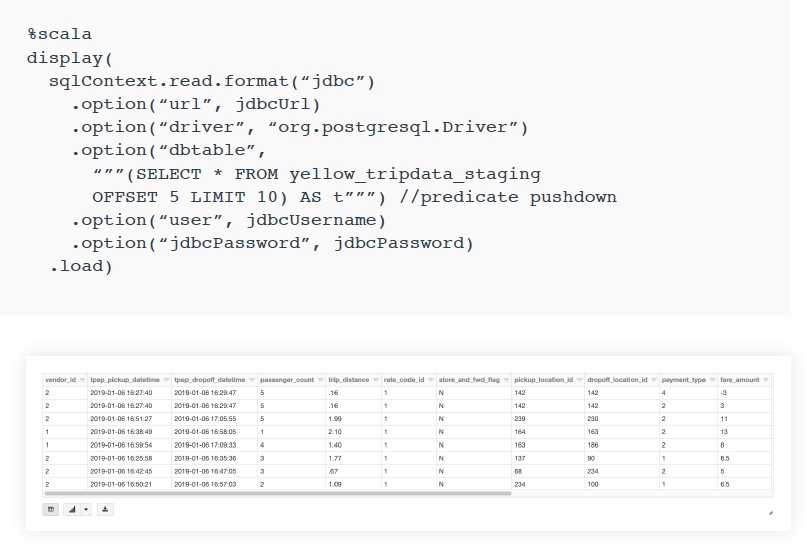810x548 pixels.
Task: Sort by passenger_count column arrow
Action: [319, 381]
